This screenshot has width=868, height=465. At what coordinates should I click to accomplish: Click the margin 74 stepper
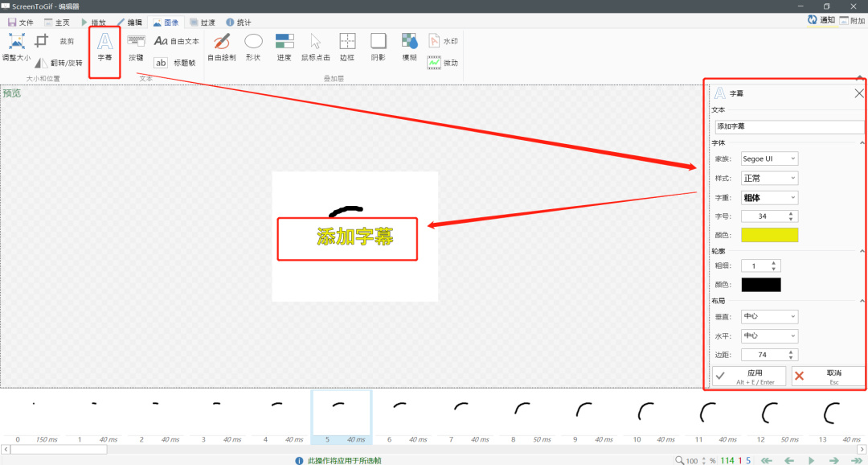tap(791, 355)
